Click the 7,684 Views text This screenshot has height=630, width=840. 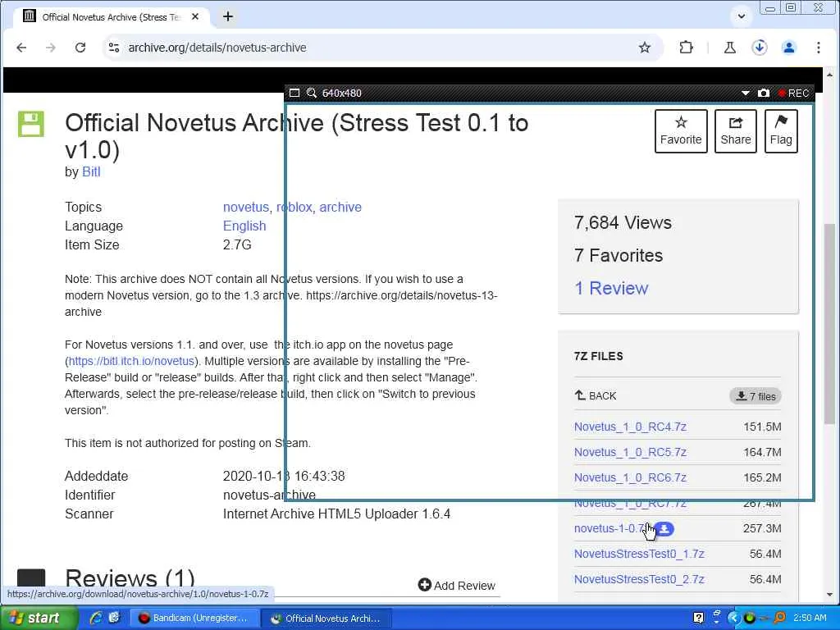coord(623,223)
